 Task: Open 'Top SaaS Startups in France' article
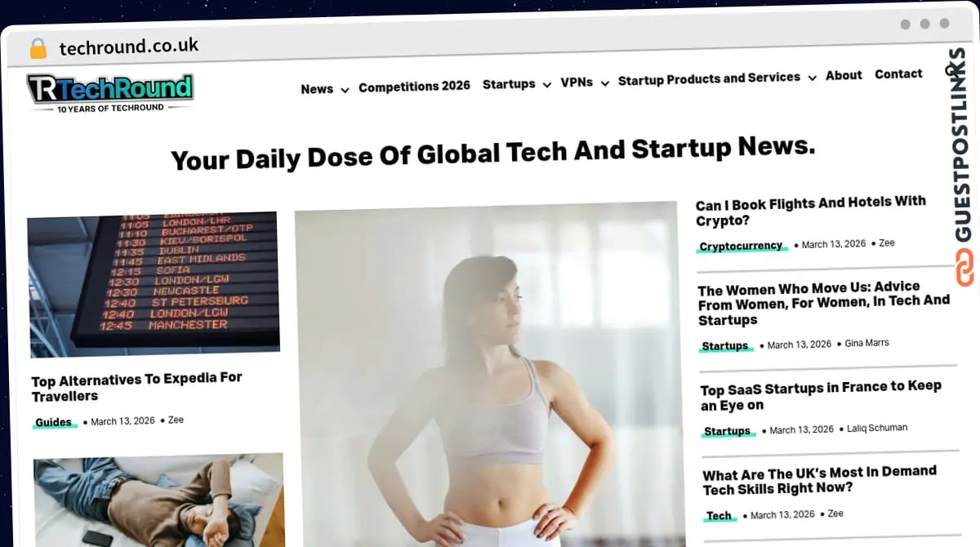pos(821,395)
